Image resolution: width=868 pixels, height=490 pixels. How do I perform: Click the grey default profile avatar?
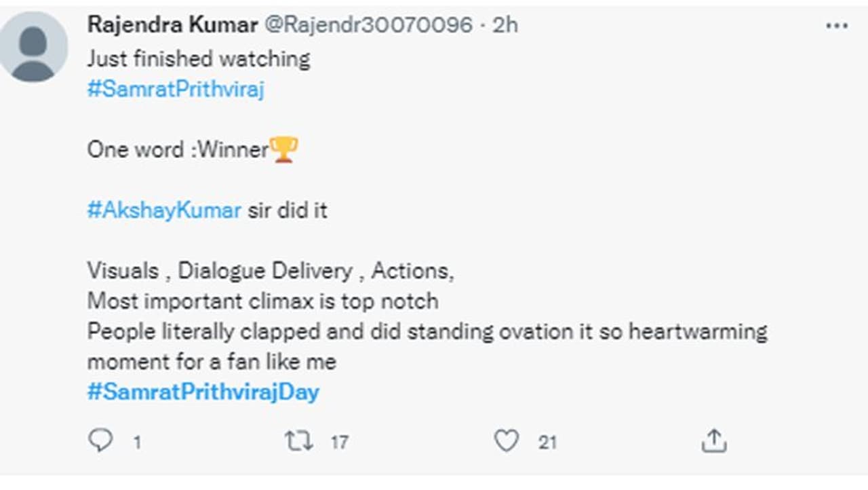click(x=33, y=46)
